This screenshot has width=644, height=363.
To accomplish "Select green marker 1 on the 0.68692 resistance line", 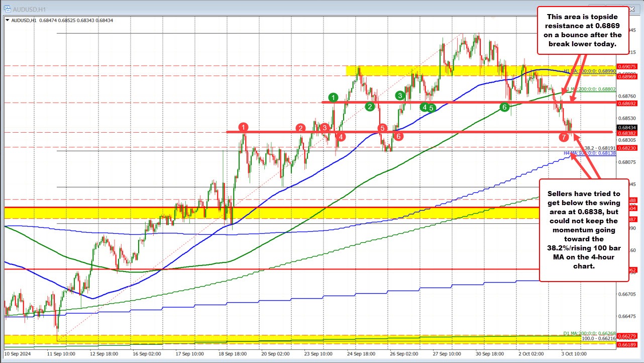I will [x=333, y=98].
